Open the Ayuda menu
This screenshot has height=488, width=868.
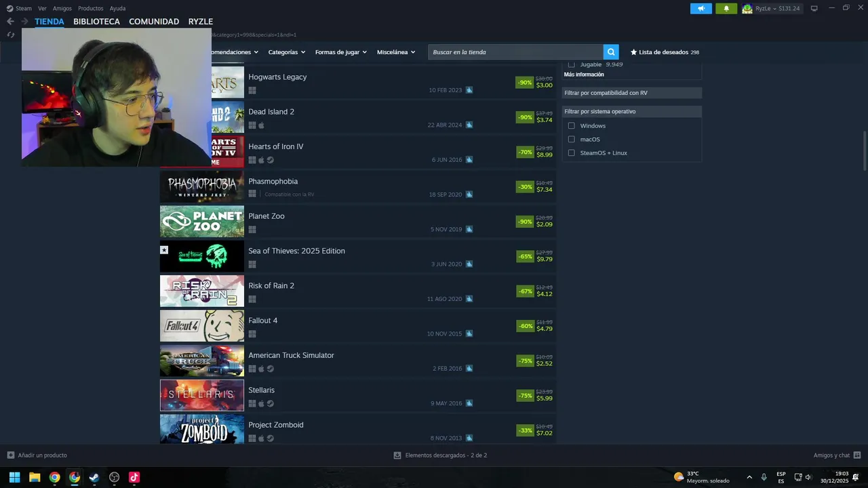pyautogui.click(x=117, y=8)
